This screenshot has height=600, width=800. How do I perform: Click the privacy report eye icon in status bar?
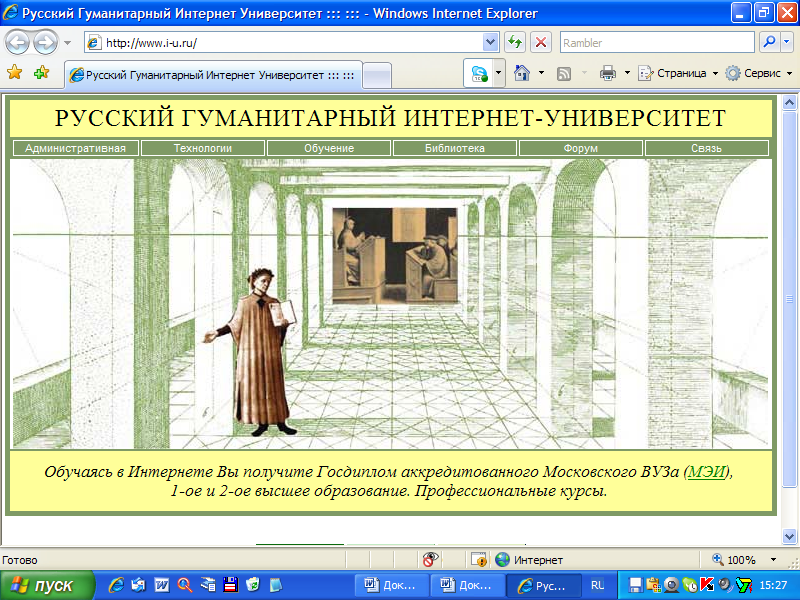coord(430,559)
